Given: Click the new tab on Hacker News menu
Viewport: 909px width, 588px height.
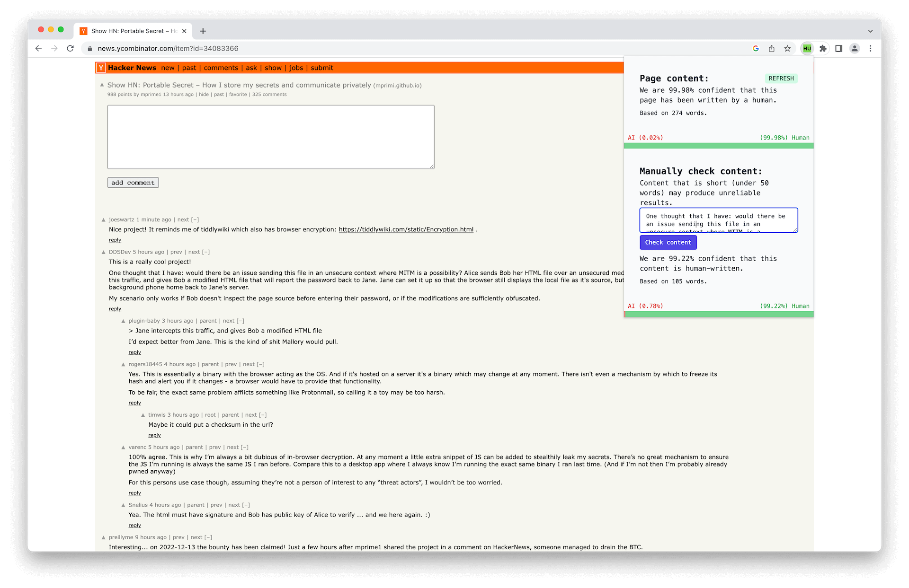Looking at the screenshot, I should point(168,67).
